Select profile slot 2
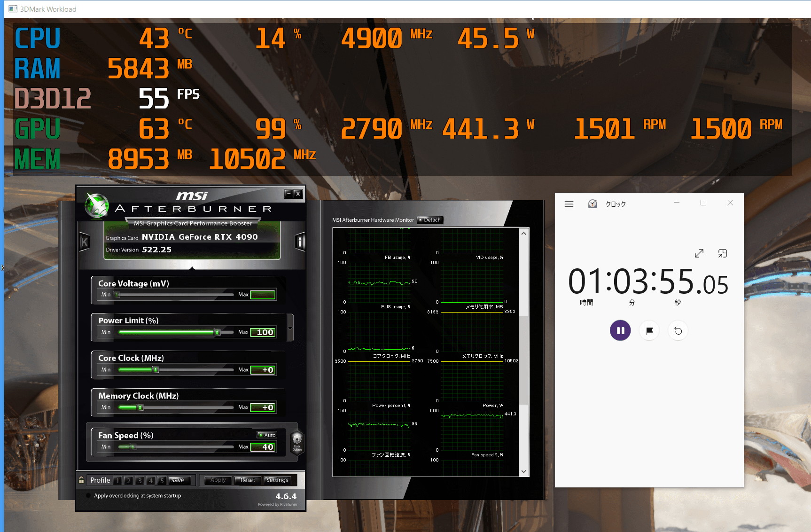811x532 pixels. click(128, 480)
